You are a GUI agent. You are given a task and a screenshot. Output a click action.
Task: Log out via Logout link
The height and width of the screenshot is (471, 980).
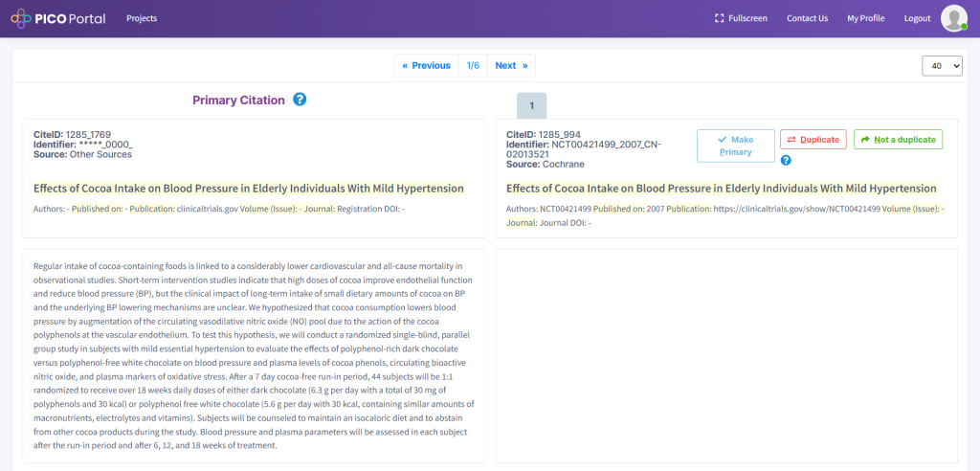point(917,18)
